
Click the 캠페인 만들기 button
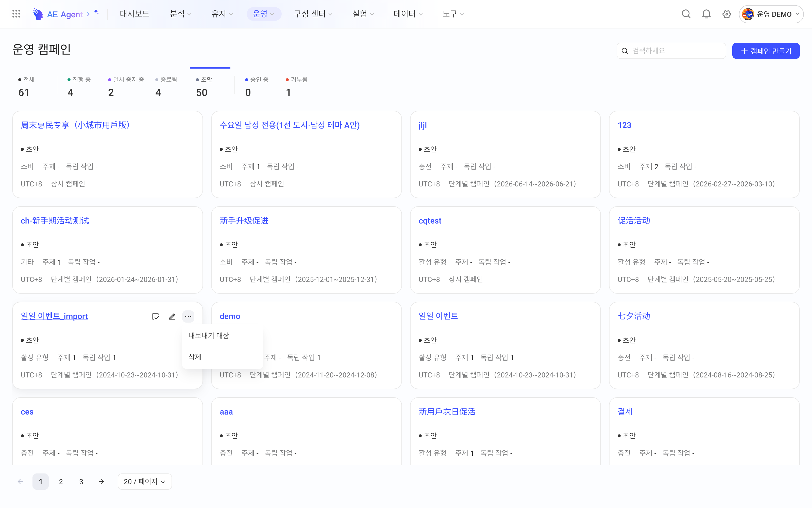(766, 51)
